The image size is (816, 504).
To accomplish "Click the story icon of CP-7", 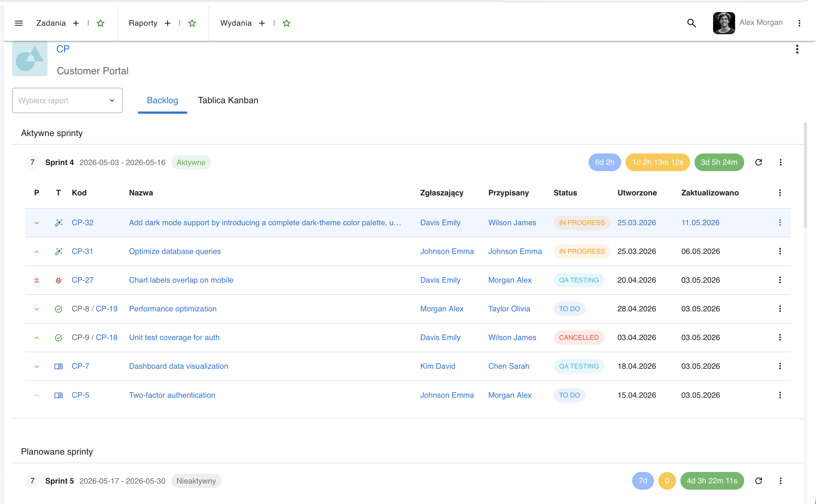I will 58,366.
